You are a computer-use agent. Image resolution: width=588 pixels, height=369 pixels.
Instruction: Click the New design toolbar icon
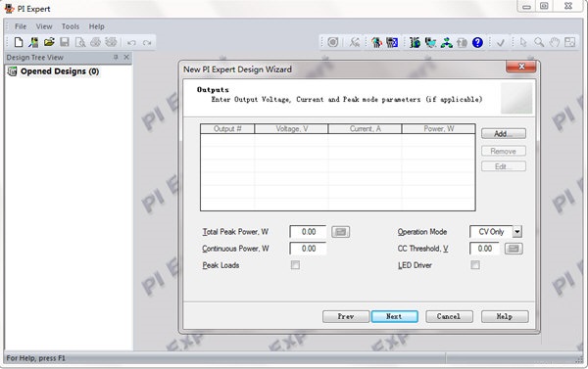coord(19,42)
